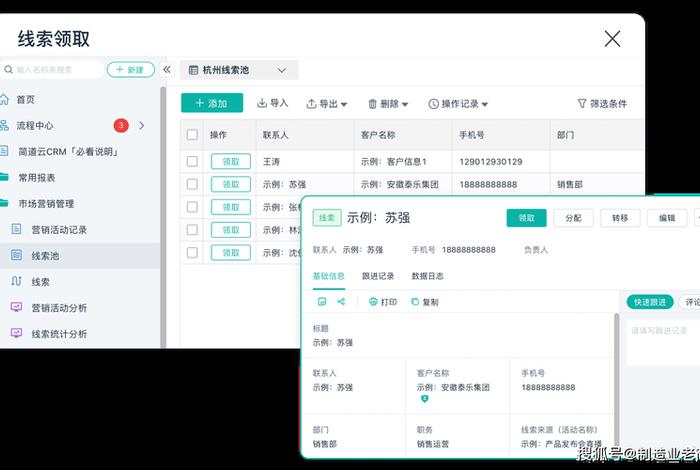Click the sidebar vertical scrollbar
Image resolution: width=700 pixels, height=470 pixels.
tap(163, 217)
